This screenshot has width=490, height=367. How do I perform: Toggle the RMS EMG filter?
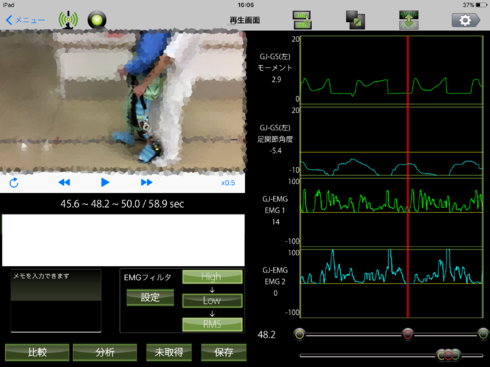click(x=212, y=324)
